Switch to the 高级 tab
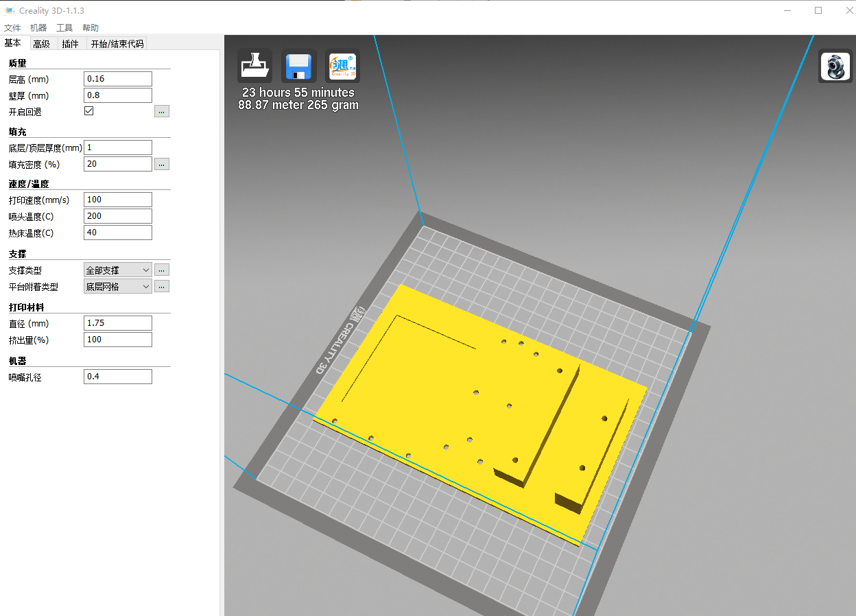This screenshot has width=856, height=616. (x=41, y=44)
